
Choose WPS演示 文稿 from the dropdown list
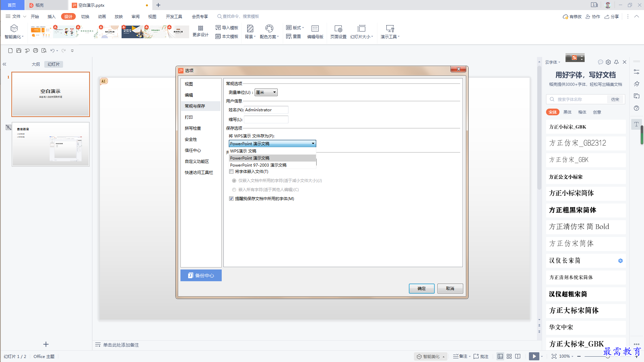pos(272,151)
